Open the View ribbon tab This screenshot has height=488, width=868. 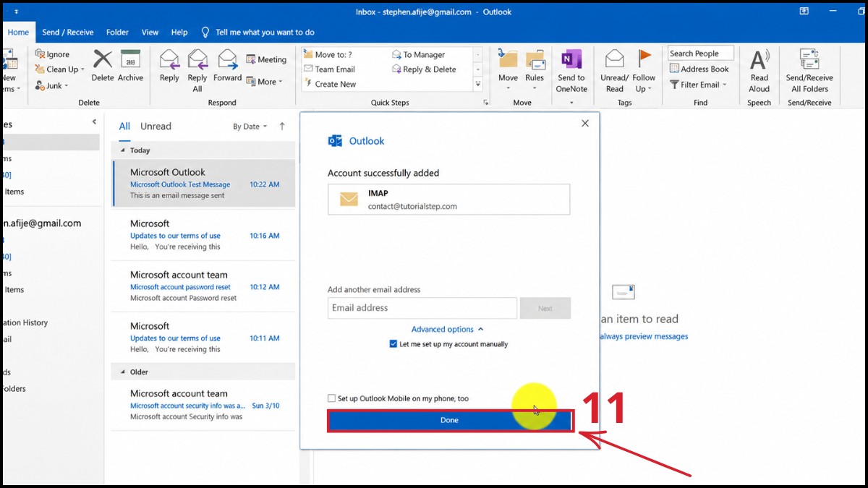[150, 32]
